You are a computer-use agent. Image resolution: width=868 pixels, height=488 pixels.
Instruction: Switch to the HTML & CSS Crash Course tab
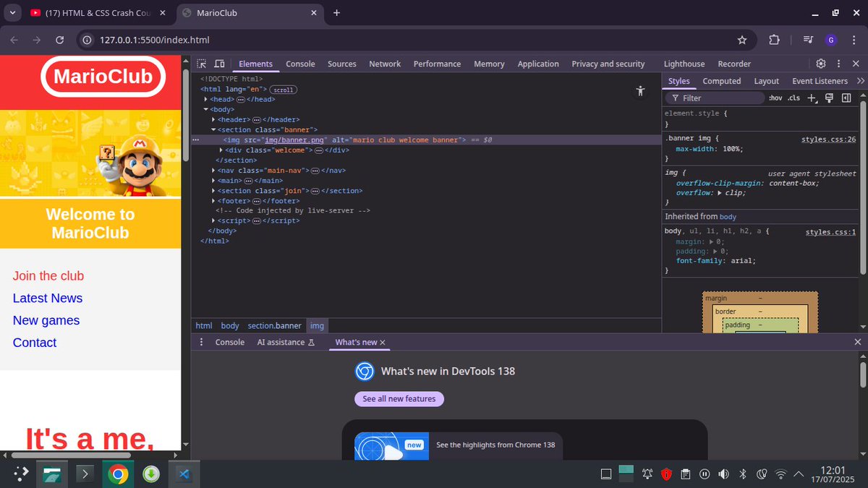pyautogui.click(x=97, y=13)
